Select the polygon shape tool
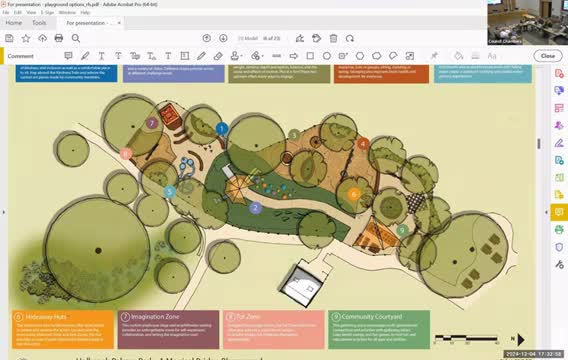 click(360, 56)
